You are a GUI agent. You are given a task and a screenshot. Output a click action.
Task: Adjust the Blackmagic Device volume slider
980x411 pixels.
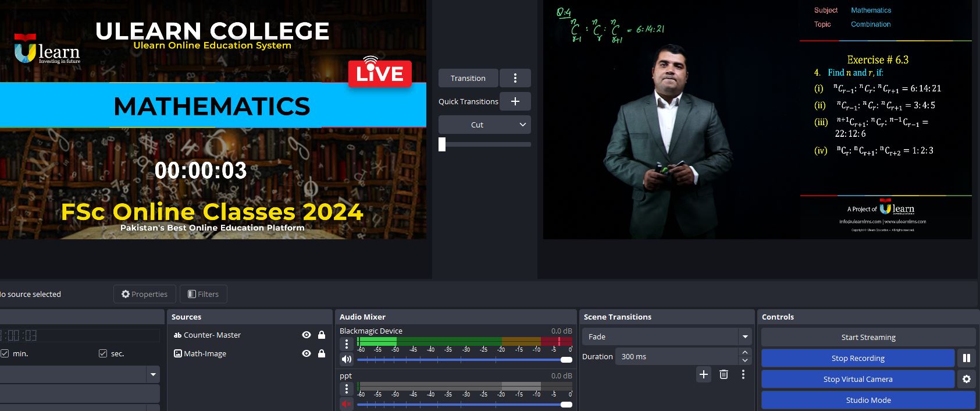[465, 360]
